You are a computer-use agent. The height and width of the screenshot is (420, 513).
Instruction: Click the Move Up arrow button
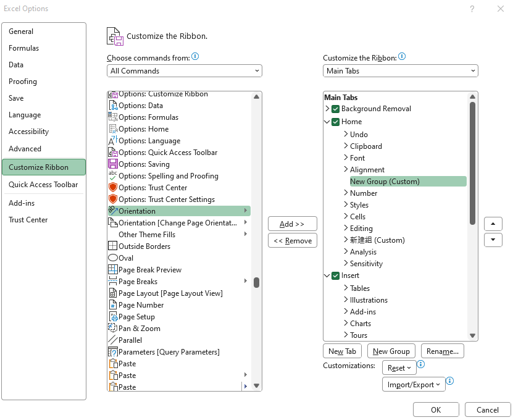pos(493,224)
